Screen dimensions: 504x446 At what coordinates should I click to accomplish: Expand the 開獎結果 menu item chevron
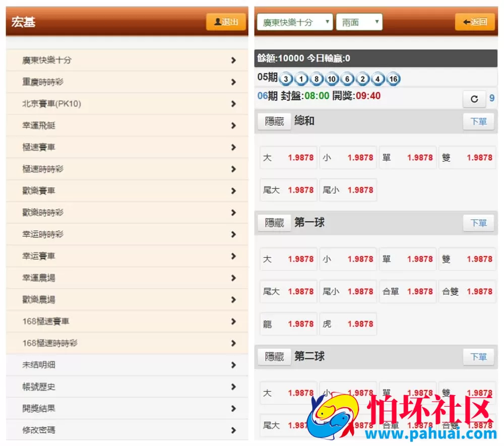[234, 409]
